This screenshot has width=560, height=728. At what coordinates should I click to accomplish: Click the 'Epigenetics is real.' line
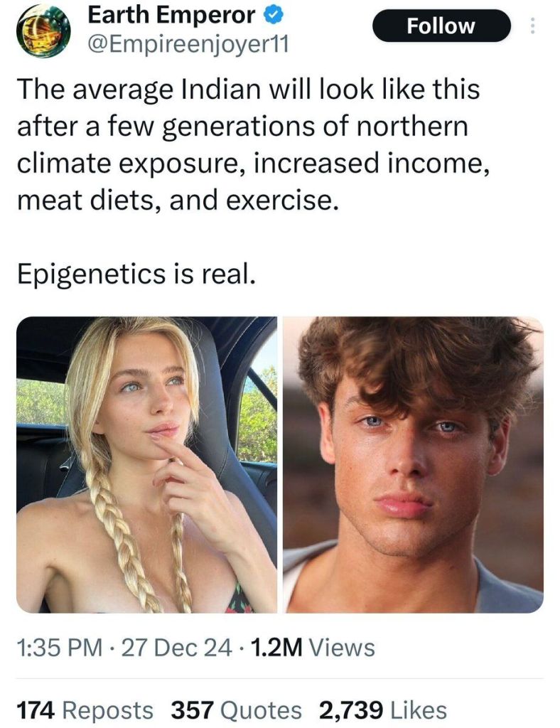(x=136, y=274)
